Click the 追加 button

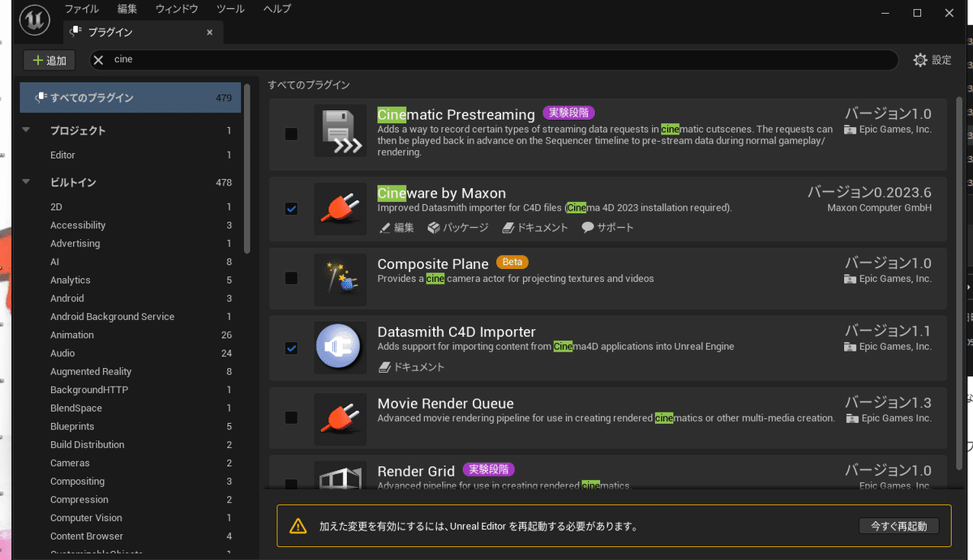[x=49, y=60]
